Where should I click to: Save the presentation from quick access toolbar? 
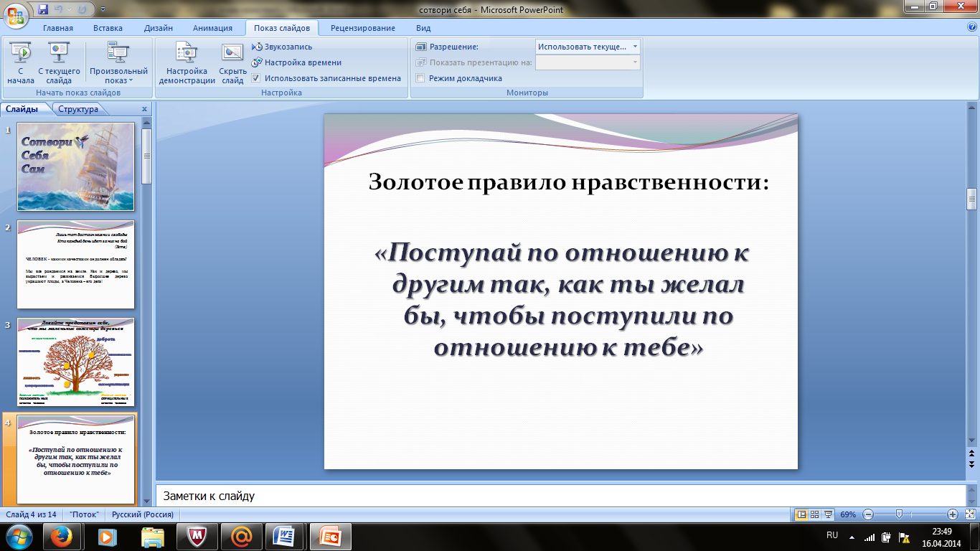click(43, 9)
